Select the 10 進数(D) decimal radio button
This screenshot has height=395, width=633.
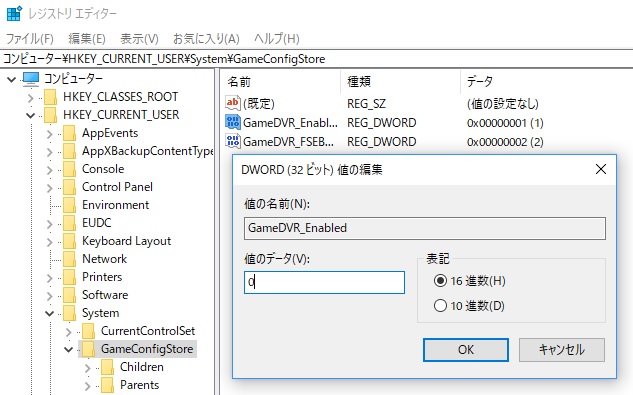440,306
